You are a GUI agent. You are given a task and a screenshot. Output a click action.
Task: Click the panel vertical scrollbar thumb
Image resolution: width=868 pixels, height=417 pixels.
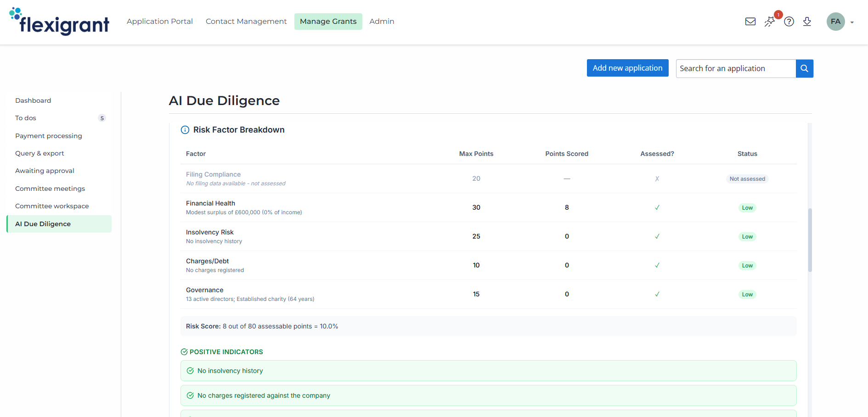pyautogui.click(x=810, y=240)
